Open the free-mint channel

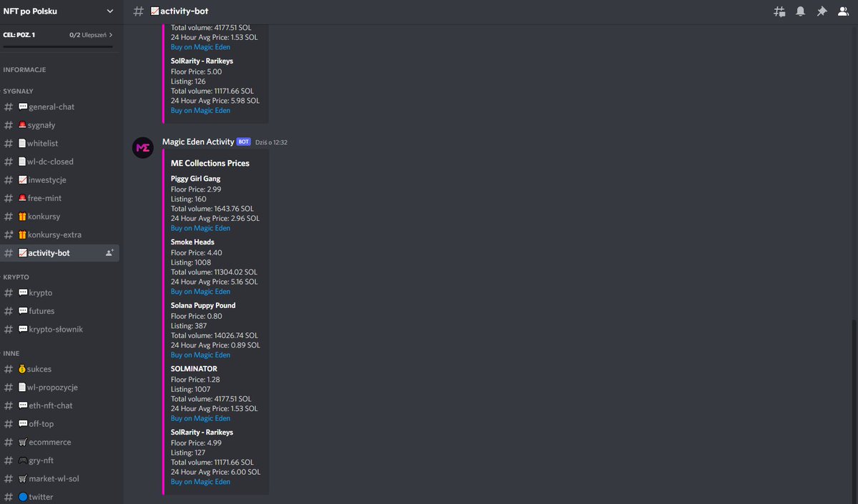pyautogui.click(x=60, y=198)
